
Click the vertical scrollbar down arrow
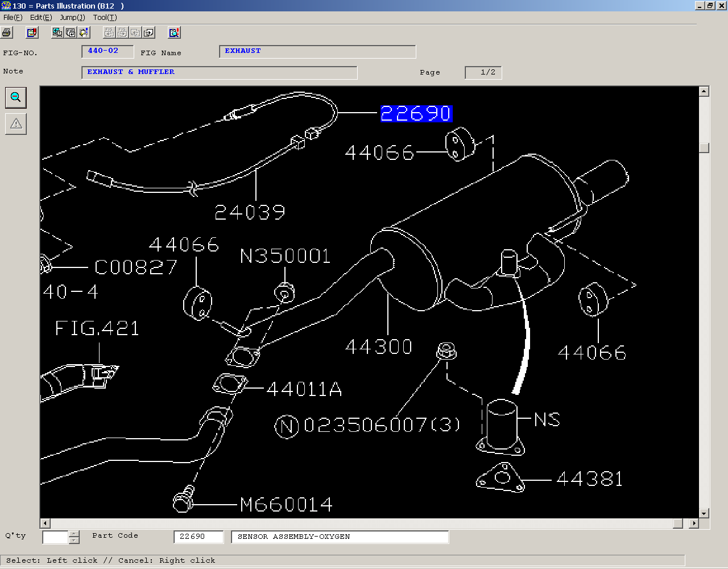[704, 513]
